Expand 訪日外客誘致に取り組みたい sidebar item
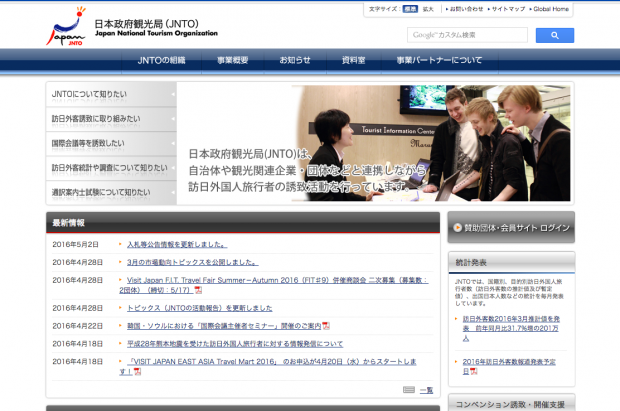 111,118
